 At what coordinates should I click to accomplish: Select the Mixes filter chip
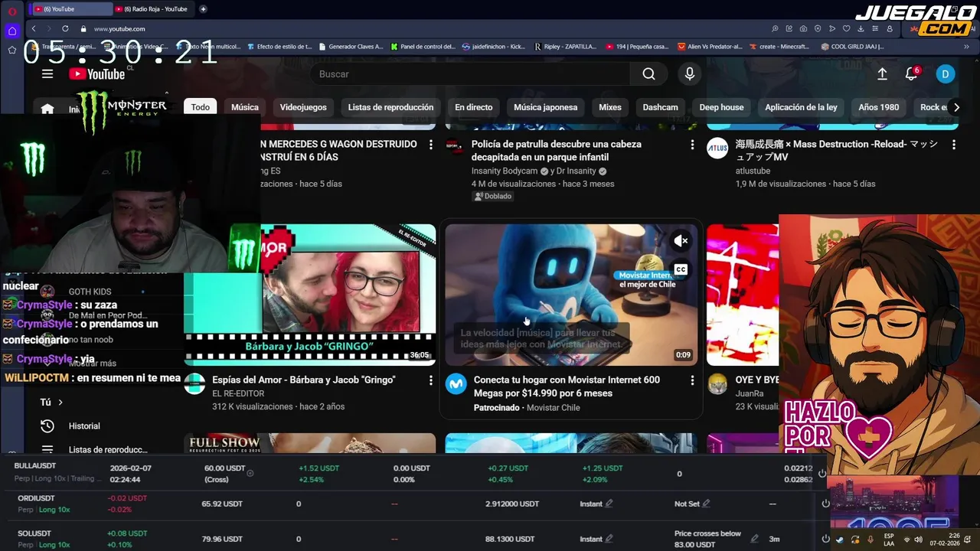pos(610,107)
